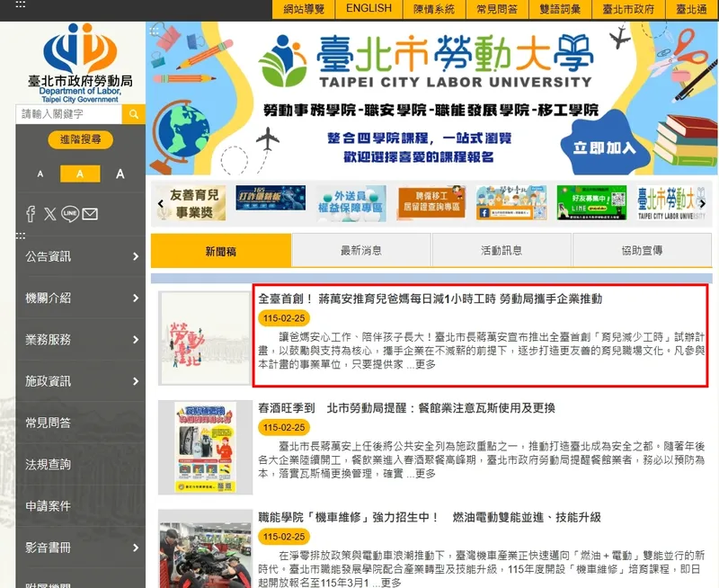This screenshot has width=719, height=588.
Task: Open the 雙語詞彙 top link
Action: click(560, 9)
